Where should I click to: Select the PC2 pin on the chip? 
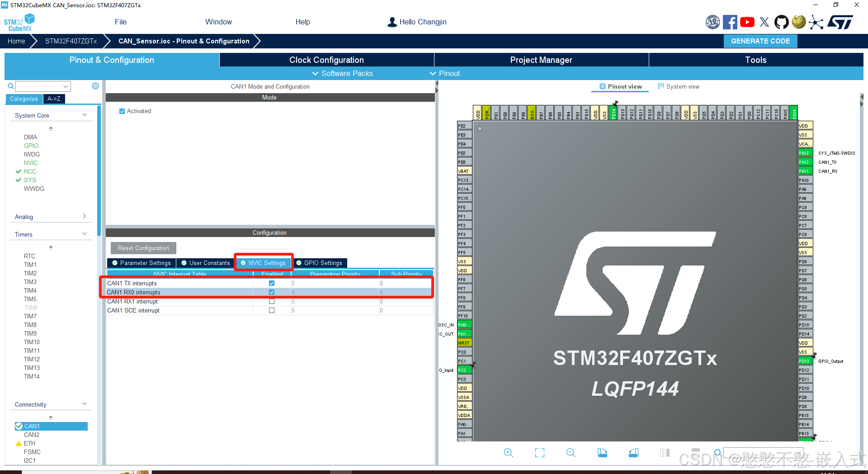pos(464,370)
